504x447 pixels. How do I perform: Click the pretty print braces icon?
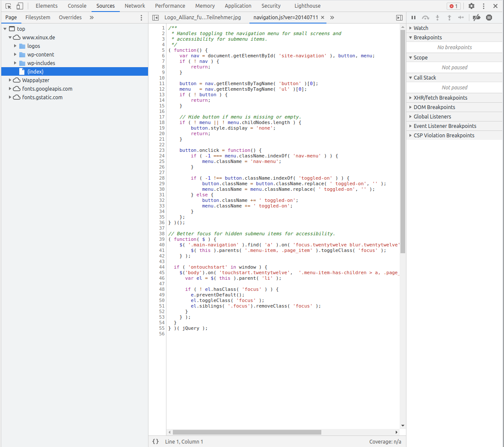(x=156, y=441)
